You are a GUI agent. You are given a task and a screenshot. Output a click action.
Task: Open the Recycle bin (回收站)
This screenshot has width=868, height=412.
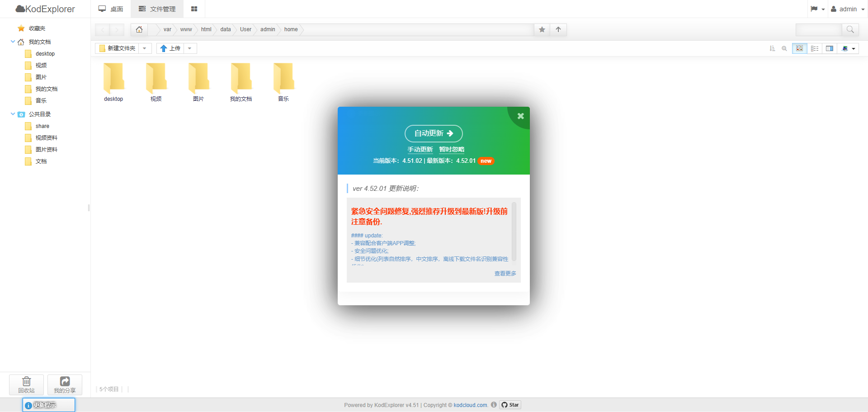click(x=26, y=385)
